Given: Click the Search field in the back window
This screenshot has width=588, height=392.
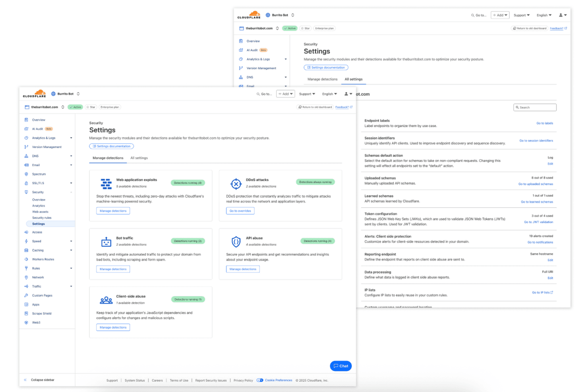Looking at the screenshot, I should point(535,107).
